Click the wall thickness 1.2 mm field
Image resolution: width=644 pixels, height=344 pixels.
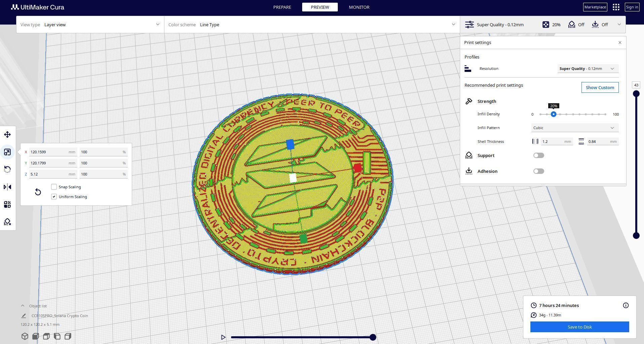click(x=557, y=142)
